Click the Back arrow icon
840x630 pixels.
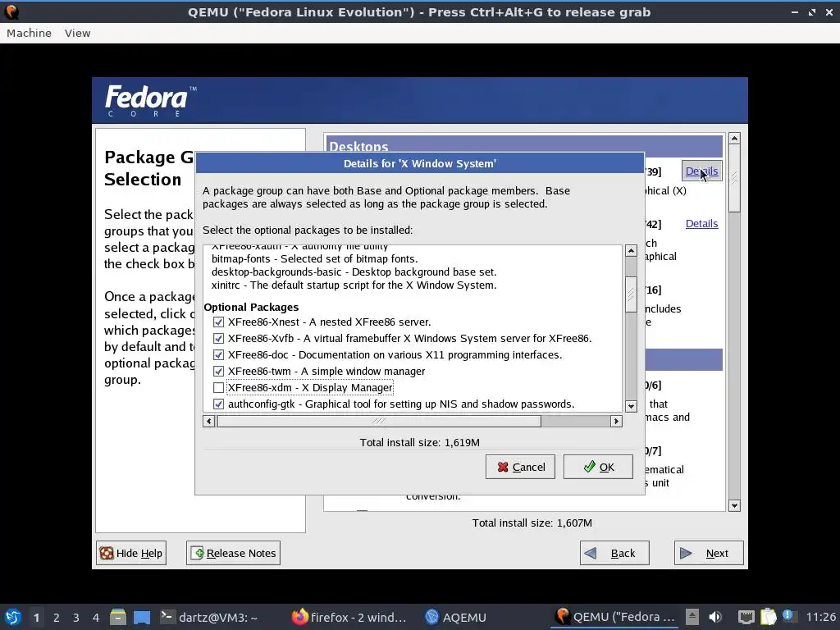[x=591, y=553]
